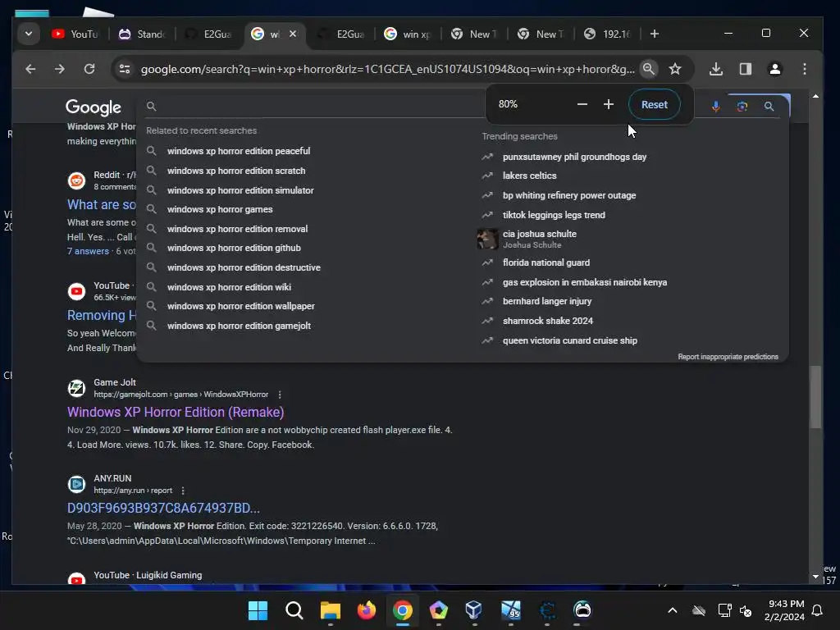Select trending 'florida national guard'

546,262
